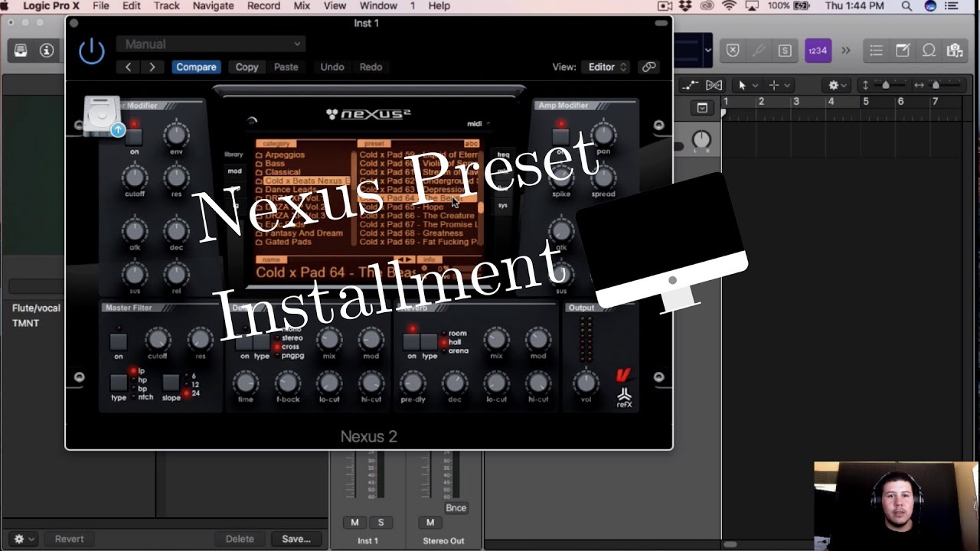The height and width of the screenshot is (551, 980).
Task: Open the Window menu
Action: [x=378, y=6]
